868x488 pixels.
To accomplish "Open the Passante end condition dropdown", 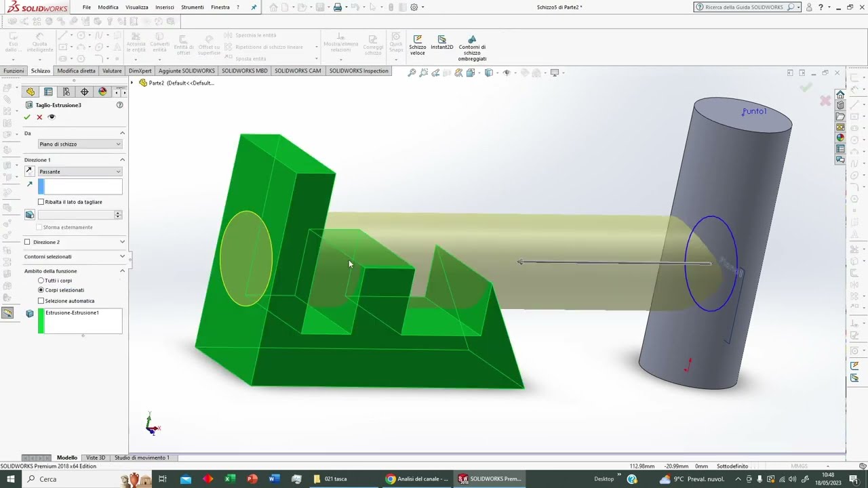I will (80, 171).
